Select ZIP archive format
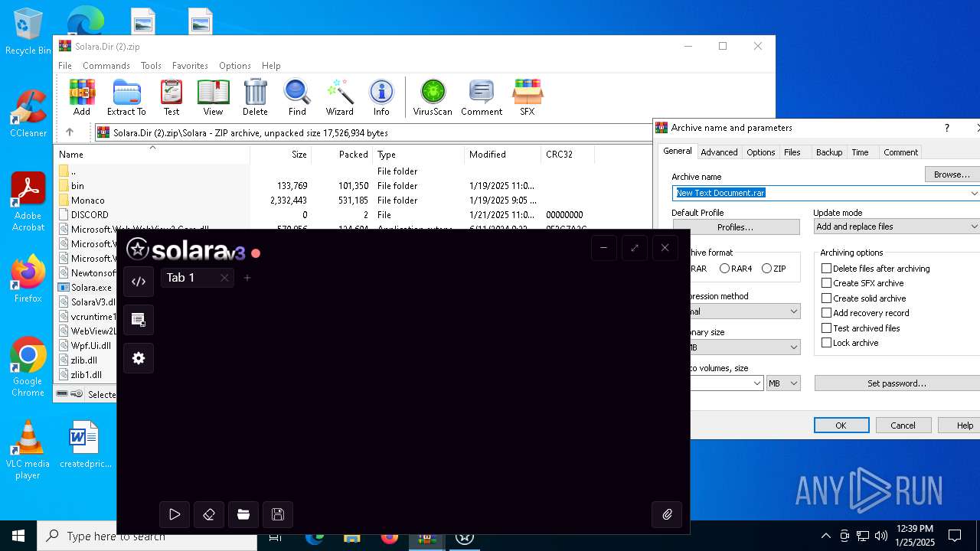 coord(766,269)
